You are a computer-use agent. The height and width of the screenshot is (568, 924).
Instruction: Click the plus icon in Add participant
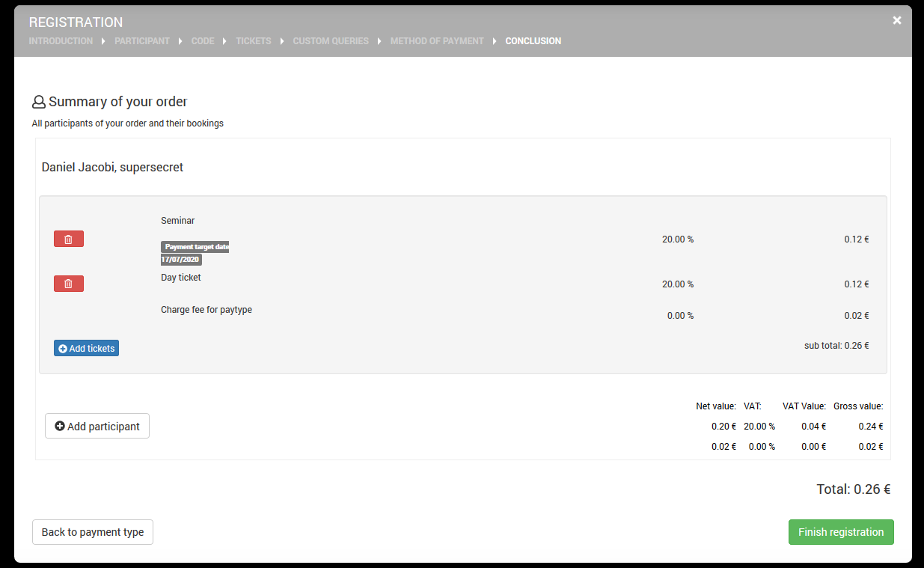tap(60, 427)
